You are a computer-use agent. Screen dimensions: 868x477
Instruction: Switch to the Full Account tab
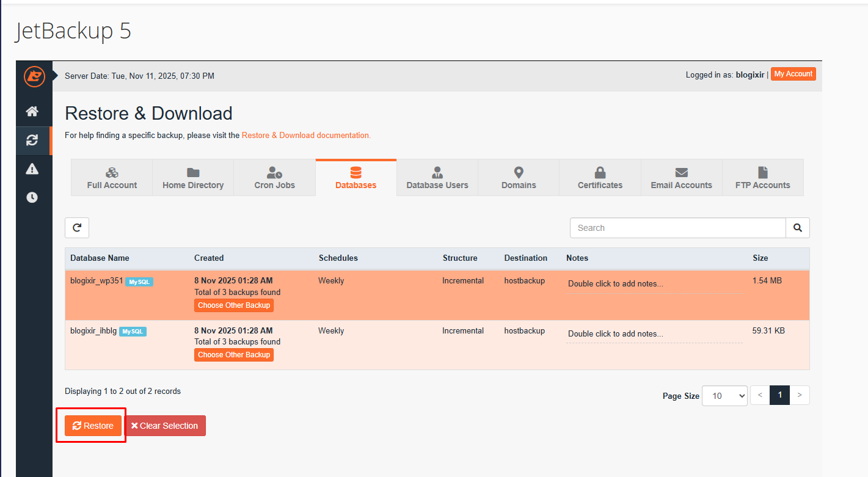click(x=112, y=178)
